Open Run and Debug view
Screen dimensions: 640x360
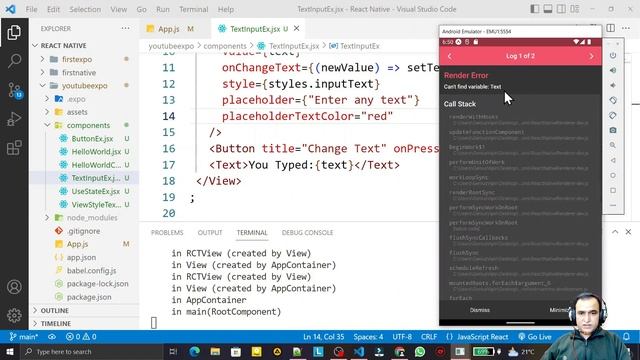[14, 119]
